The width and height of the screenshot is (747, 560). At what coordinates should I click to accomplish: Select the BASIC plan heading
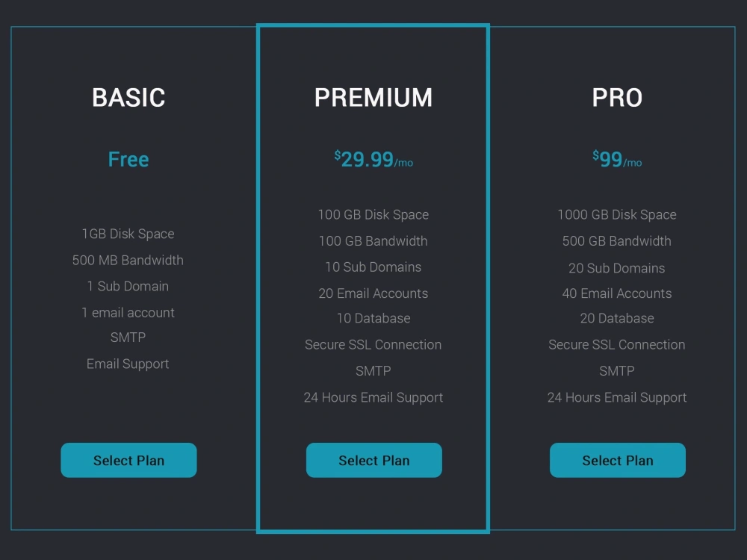[x=128, y=97]
